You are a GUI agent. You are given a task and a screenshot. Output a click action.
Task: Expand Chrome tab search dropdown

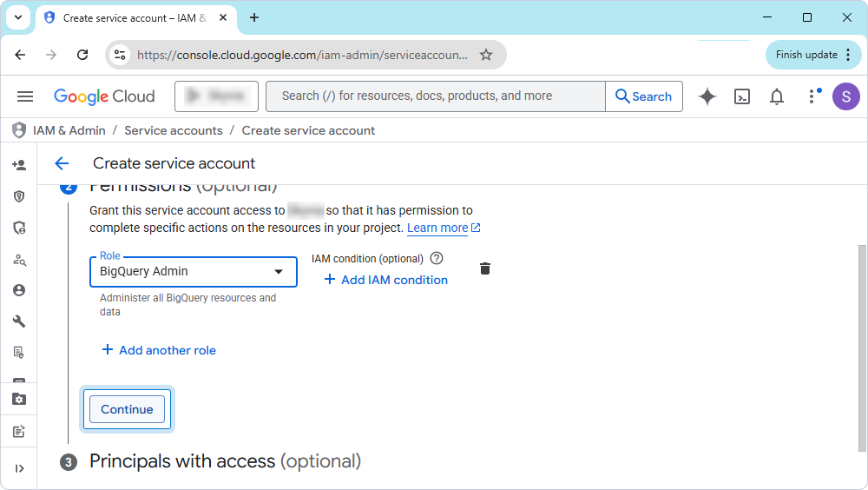[17, 17]
